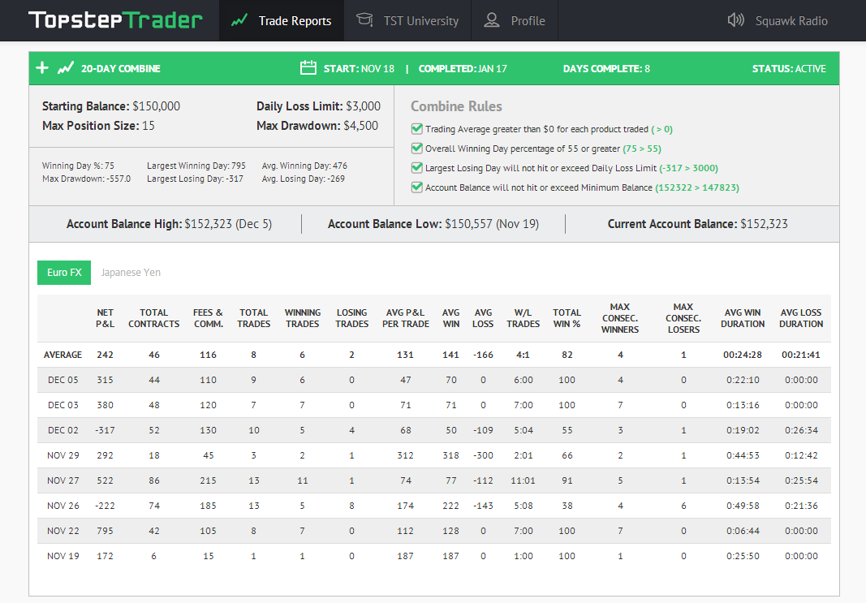
Task: Toggle Trading Average rule checkbox
Action: [x=417, y=129]
